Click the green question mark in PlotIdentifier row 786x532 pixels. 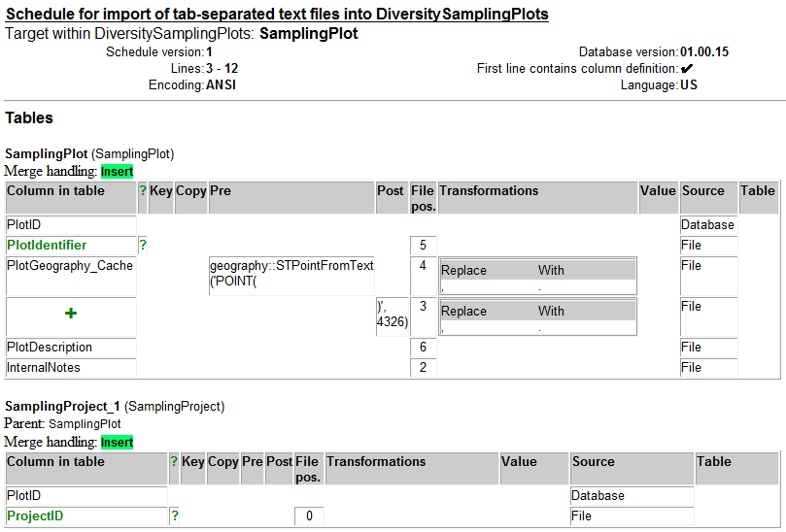click(143, 246)
